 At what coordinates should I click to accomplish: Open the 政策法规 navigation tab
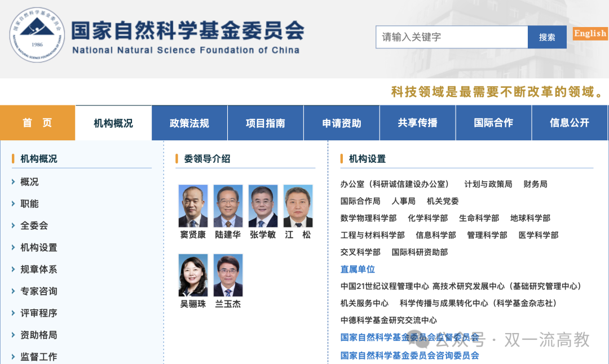coord(189,123)
